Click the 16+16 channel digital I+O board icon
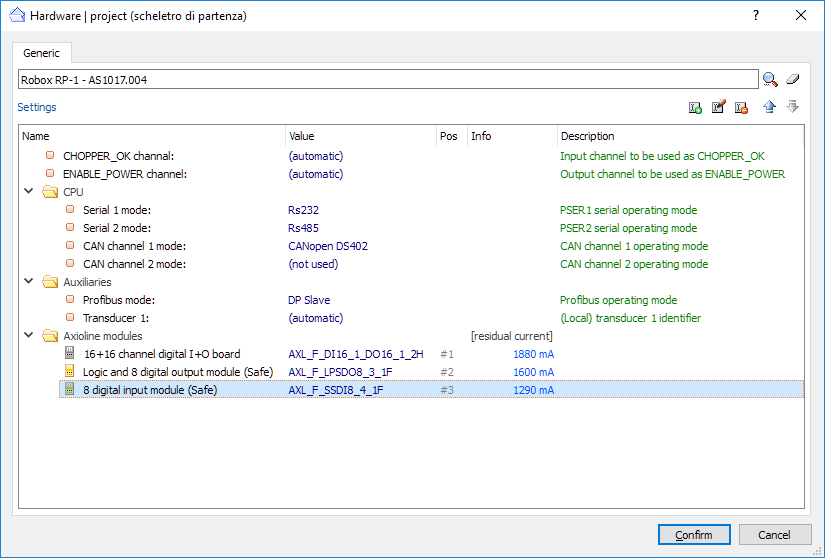Screen dimensions: 825x558 coord(69,353)
